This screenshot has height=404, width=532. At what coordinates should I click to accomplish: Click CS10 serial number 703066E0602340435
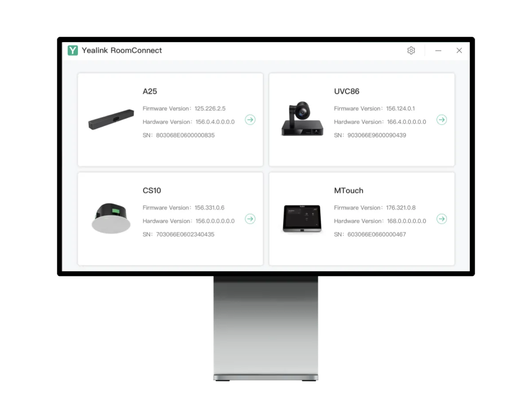pos(185,234)
